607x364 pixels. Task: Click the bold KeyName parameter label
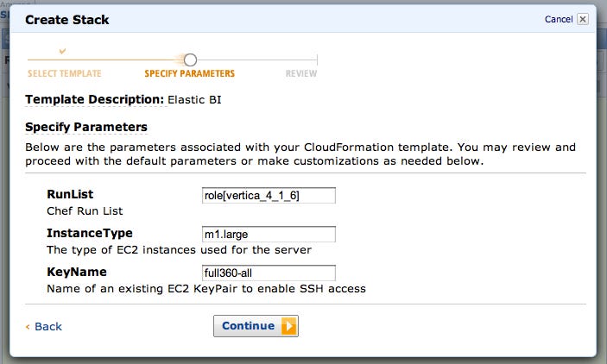[x=76, y=272]
